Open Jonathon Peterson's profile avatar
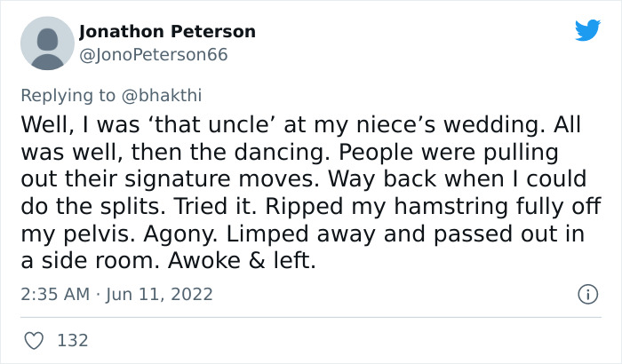Viewport: 622px width, 364px height. click(x=46, y=43)
